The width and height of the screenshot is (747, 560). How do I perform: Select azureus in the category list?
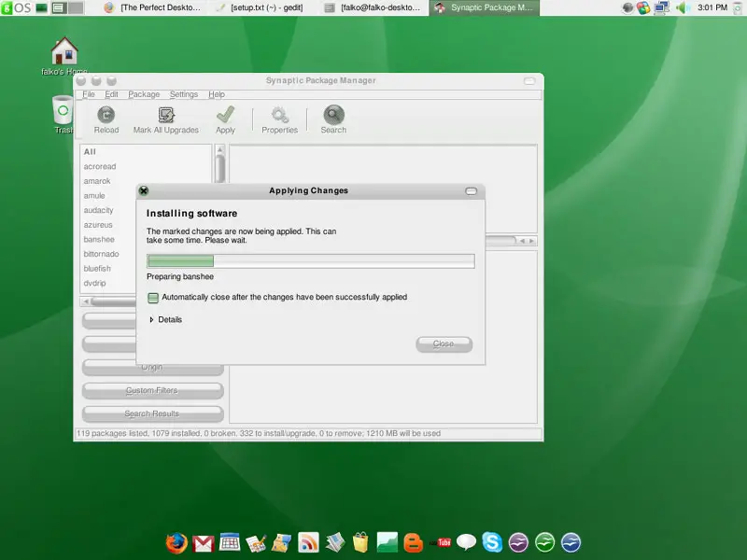(98, 225)
